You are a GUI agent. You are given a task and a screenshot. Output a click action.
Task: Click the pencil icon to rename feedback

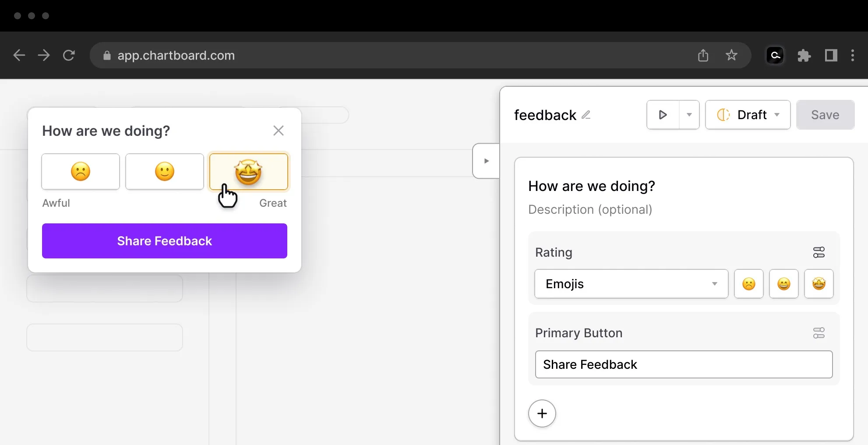586,115
